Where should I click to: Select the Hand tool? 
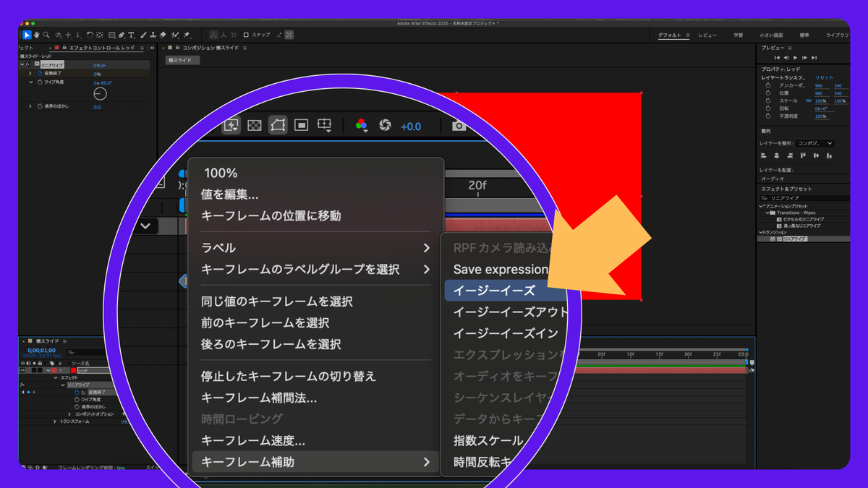pos(36,35)
